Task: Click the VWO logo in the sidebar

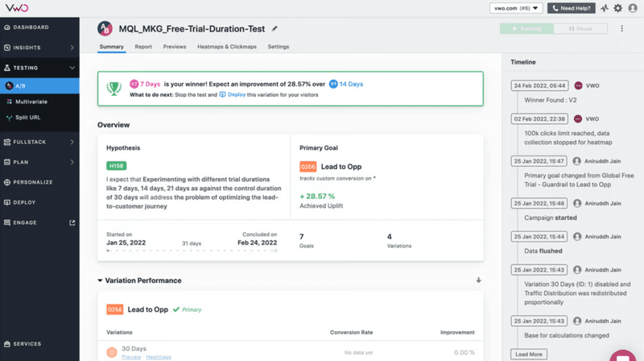Action: coord(17,8)
